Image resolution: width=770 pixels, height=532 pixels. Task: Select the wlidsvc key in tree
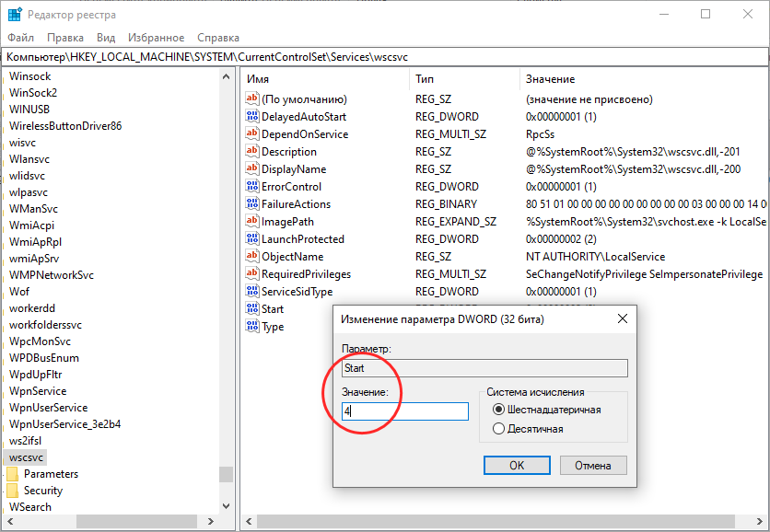pyautogui.click(x=27, y=176)
